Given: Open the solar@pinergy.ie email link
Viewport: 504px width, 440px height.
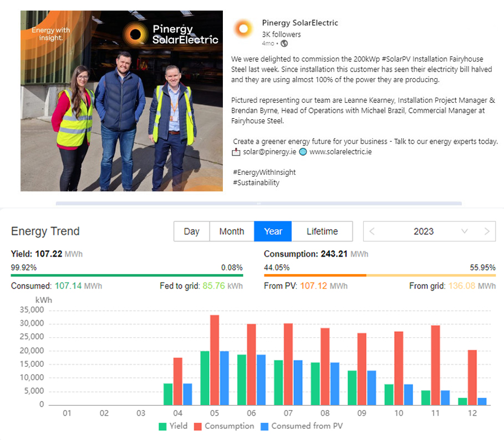Looking at the screenshot, I should pyautogui.click(x=269, y=152).
